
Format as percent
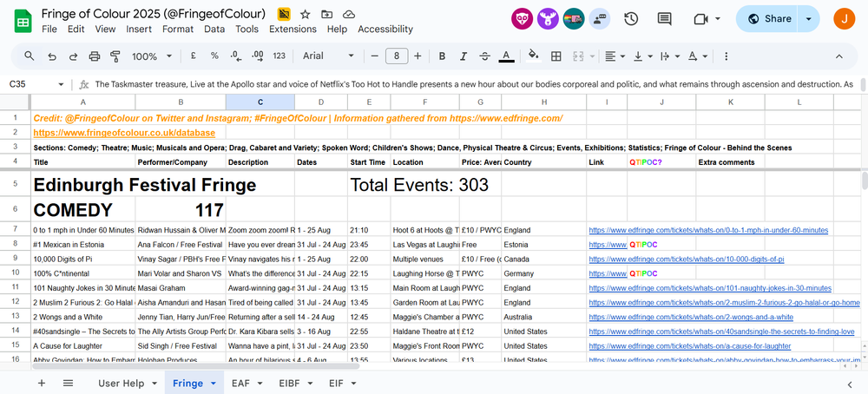[x=214, y=56]
